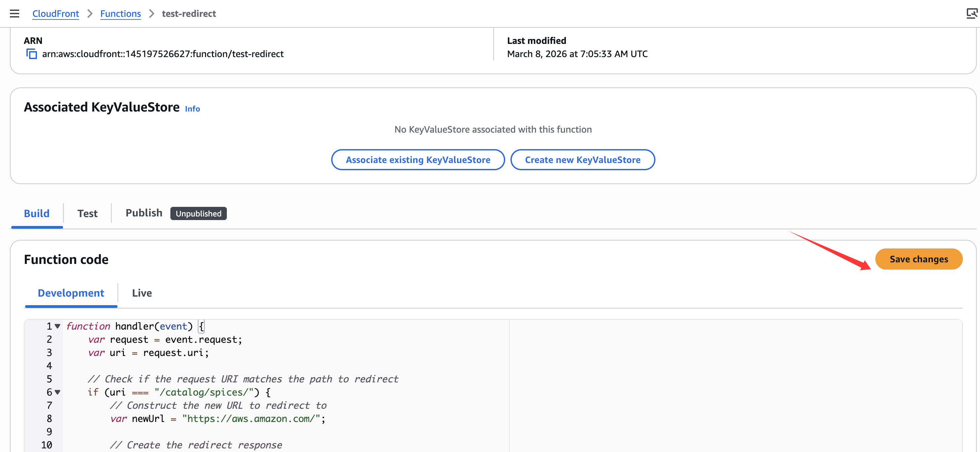This screenshot has height=452, width=980.
Task: Click top-right screen search icon
Action: 971,14
